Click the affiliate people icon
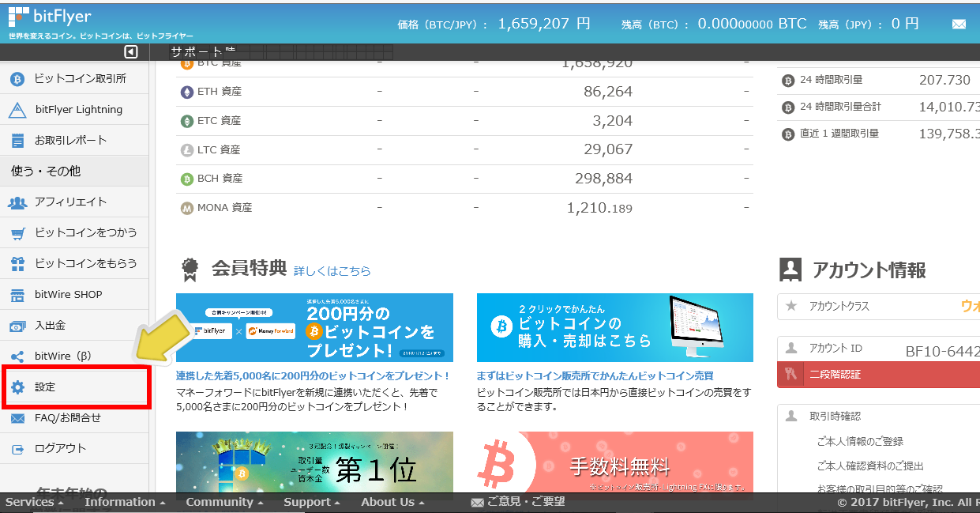The width and height of the screenshot is (980, 513). (x=17, y=202)
